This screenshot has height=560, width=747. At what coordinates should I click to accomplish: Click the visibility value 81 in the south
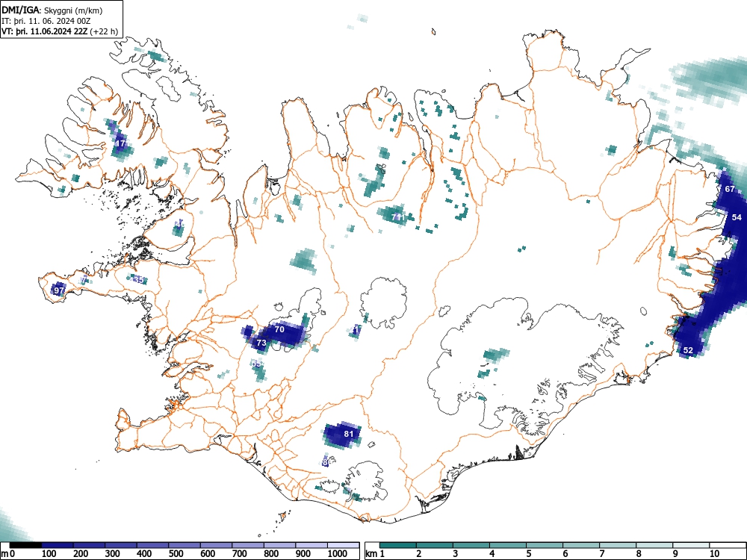pos(349,433)
